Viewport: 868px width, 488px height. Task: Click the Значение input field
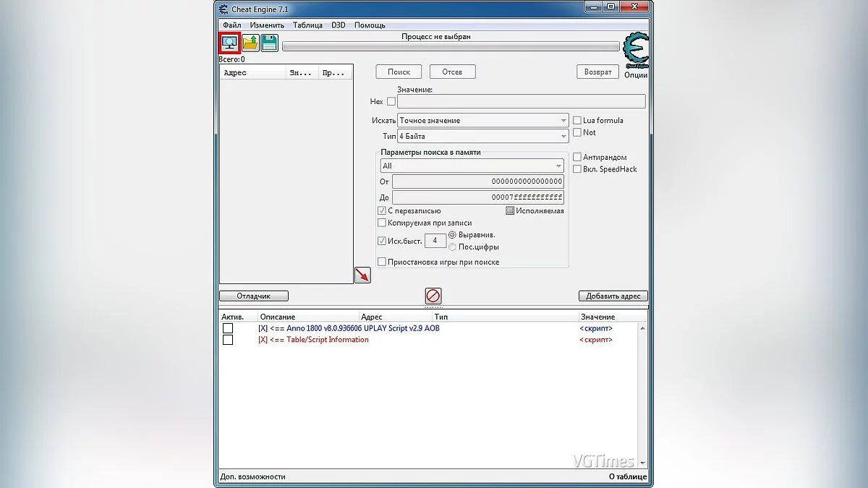coord(521,102)
